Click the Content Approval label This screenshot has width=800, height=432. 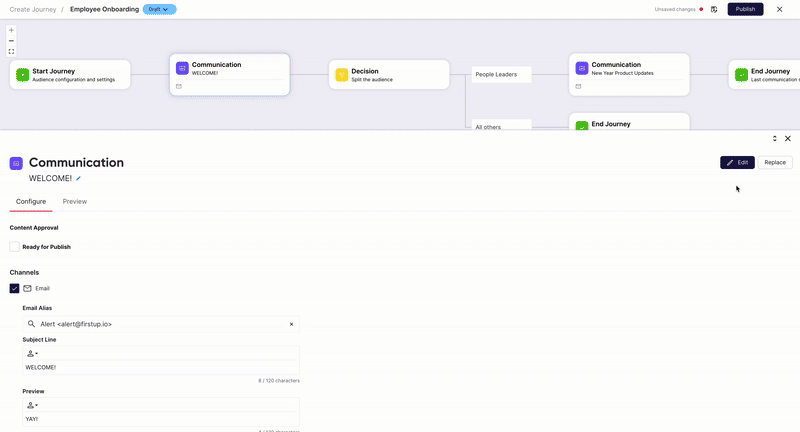(34, 227)
